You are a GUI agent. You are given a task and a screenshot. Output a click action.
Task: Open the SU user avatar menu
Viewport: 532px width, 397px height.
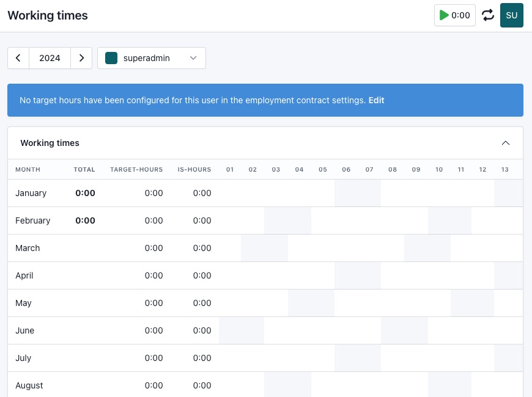tap(512, 15)
